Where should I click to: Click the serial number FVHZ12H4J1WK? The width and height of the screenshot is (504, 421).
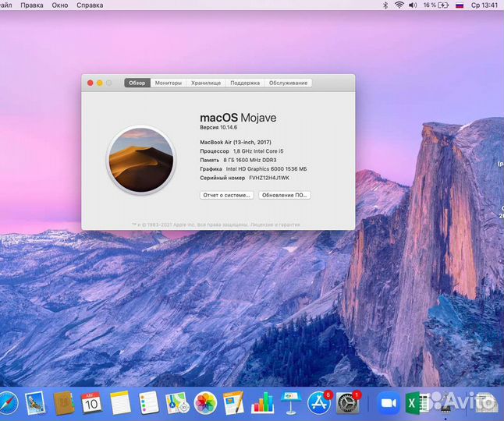click(x=269, y=178)
